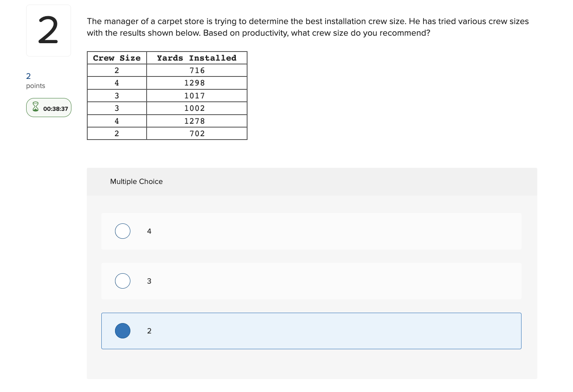
Task: Click the table cell showing 702
Action: click(x=196, y=133)
